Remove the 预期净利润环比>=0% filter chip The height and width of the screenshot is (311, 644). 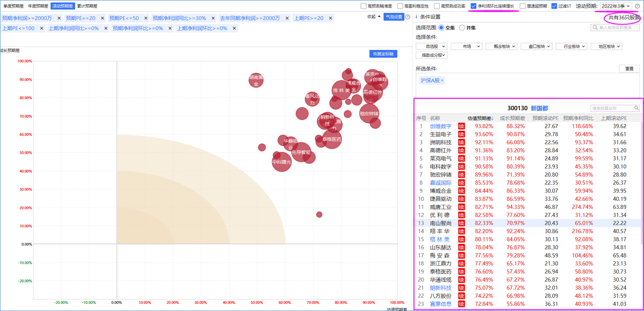170,28
